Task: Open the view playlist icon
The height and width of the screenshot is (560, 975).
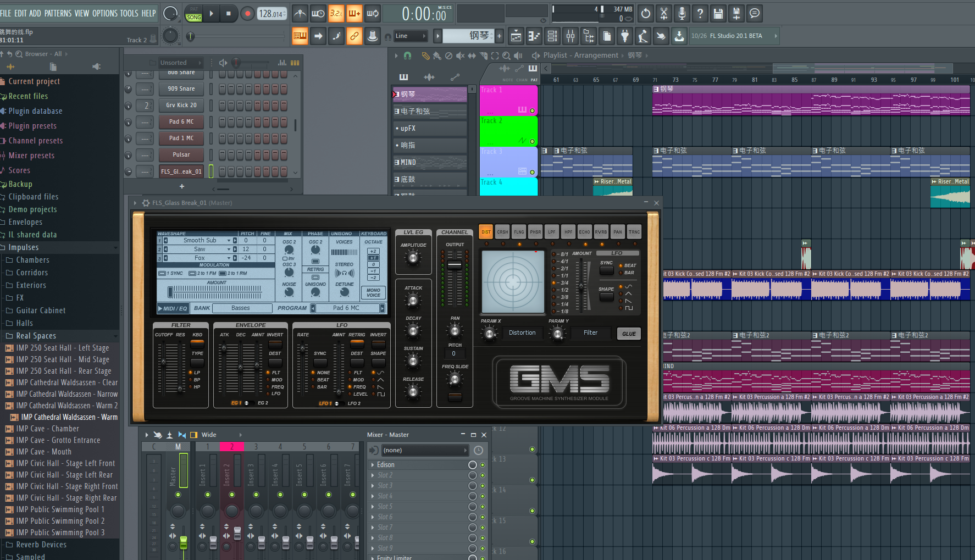Action: click(x=516, y=36)
